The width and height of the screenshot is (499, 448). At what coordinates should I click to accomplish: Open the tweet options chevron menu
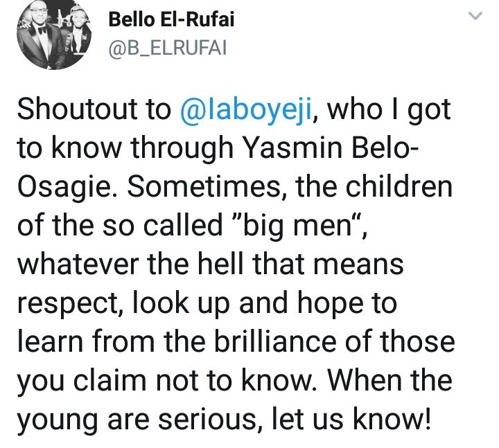475,16
